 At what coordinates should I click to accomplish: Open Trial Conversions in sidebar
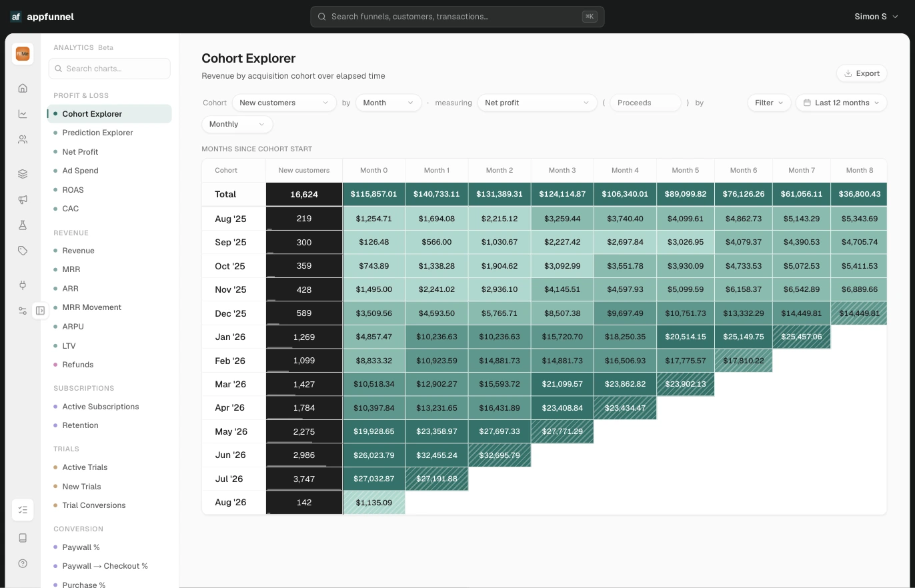[x=109, y=505]
